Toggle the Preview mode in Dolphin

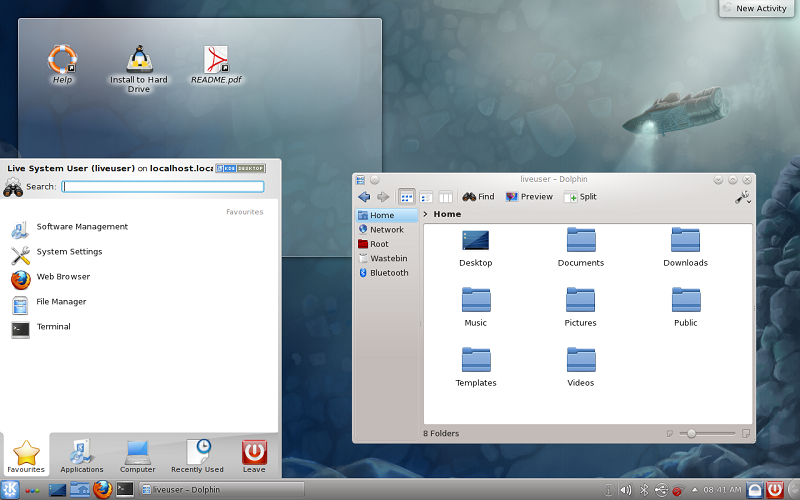[529, 197]
